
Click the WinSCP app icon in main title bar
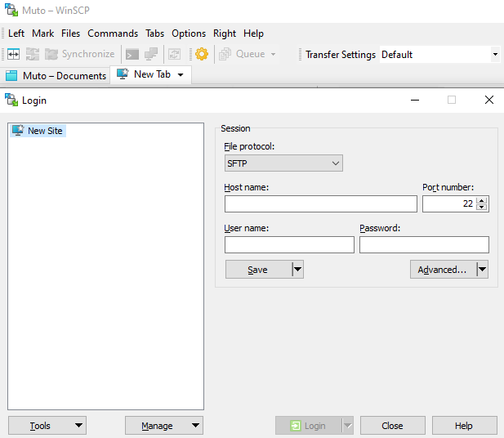[x=11, y=10]
